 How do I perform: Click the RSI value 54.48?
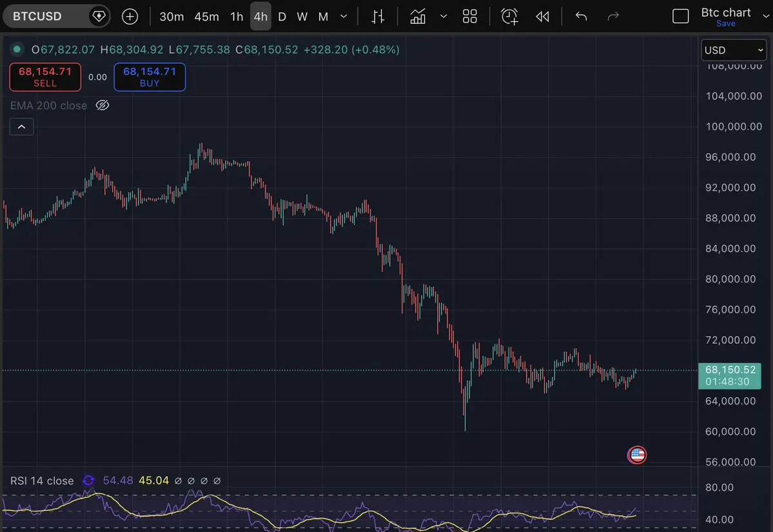(118, 480)
